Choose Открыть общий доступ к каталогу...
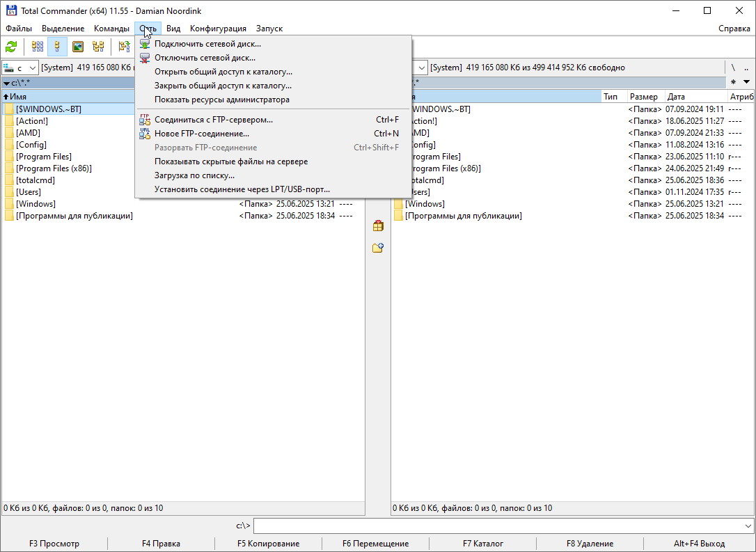 click(x=274, y=72)
